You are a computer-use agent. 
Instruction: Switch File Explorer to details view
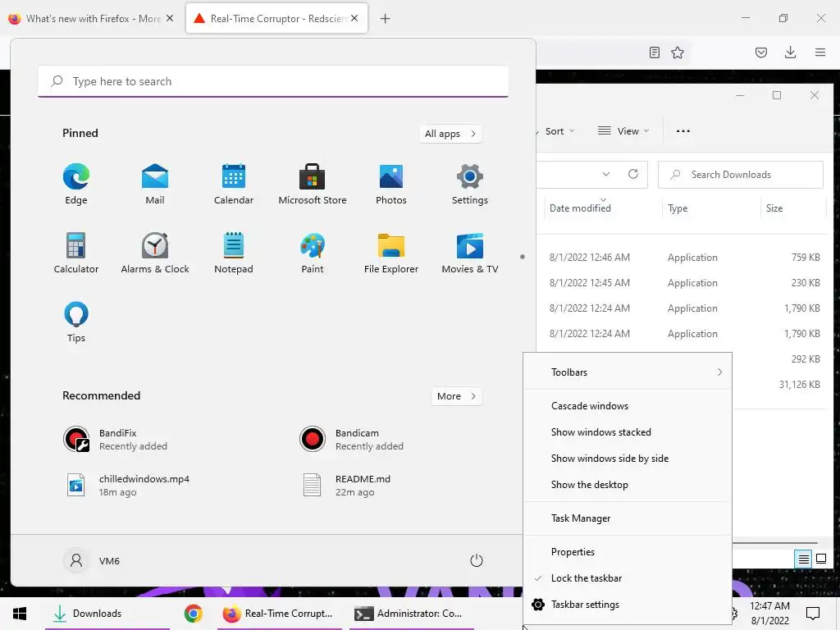tap(804, 559)
